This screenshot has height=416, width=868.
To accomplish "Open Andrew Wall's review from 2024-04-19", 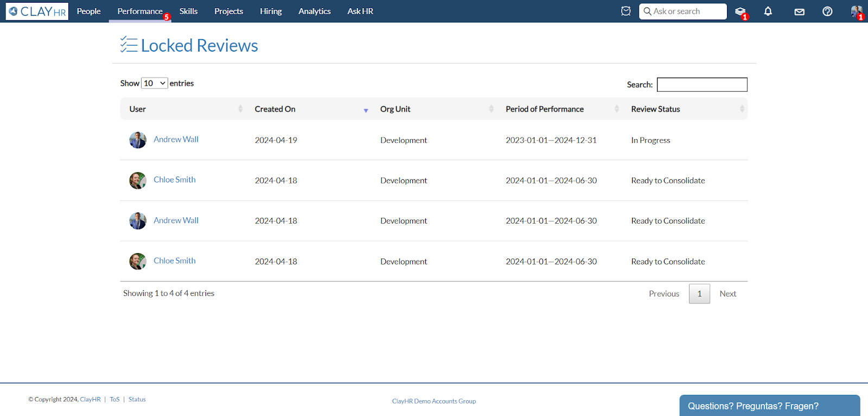I will click(176, 140).
